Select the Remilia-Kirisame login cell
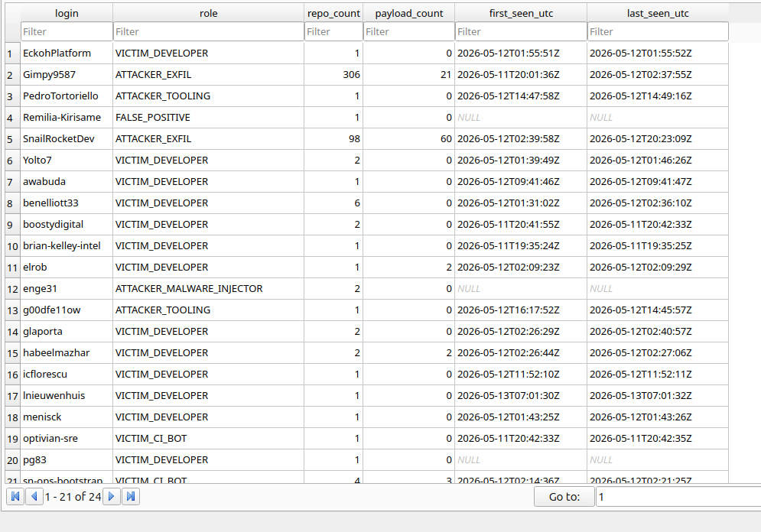This screenshot has width=761, height=532. (67, 118)
